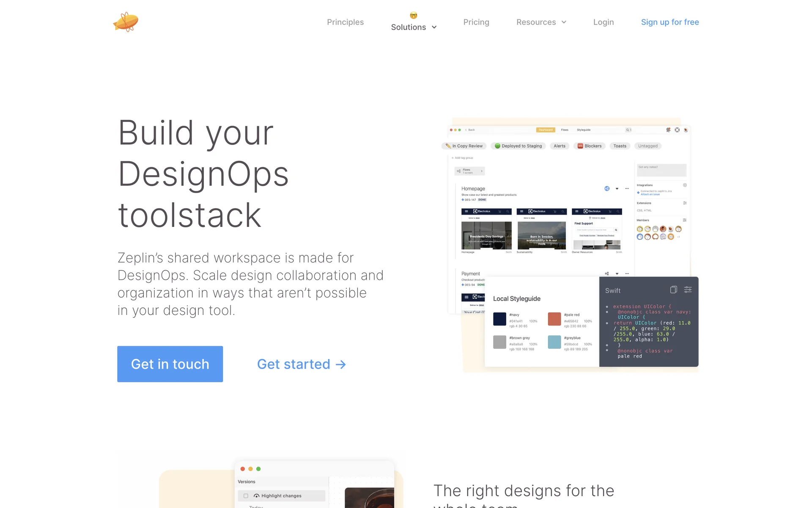Click the blue flow icon beside Homepage

[607, 189]
